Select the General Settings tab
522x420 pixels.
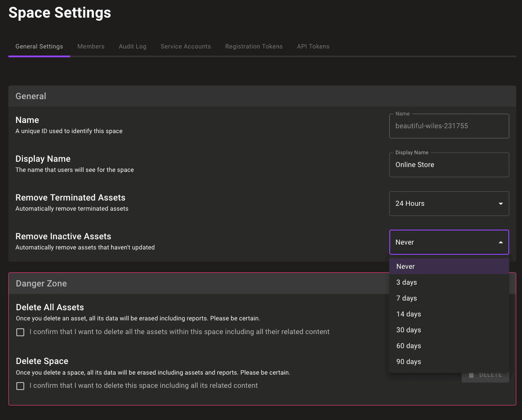[x=39, y=46]
